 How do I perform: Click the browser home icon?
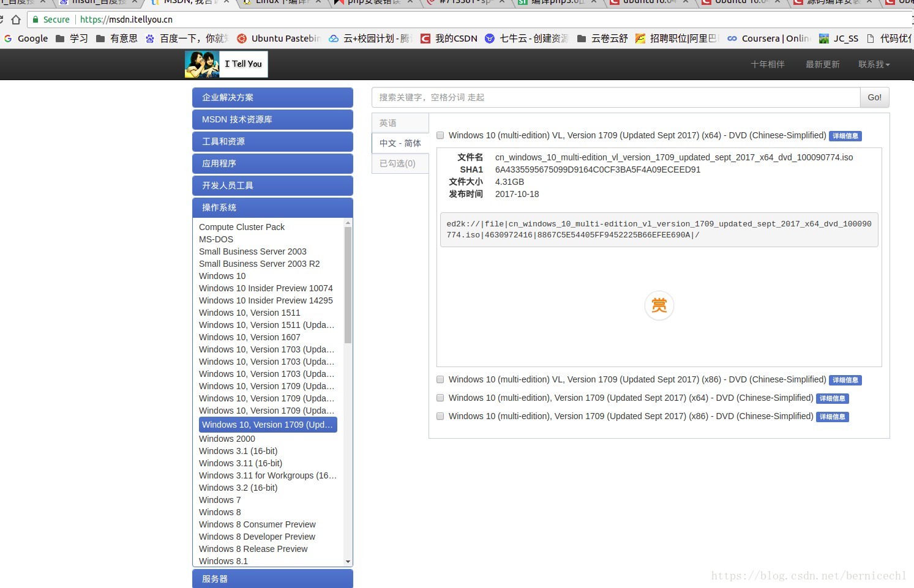[16, 20]
